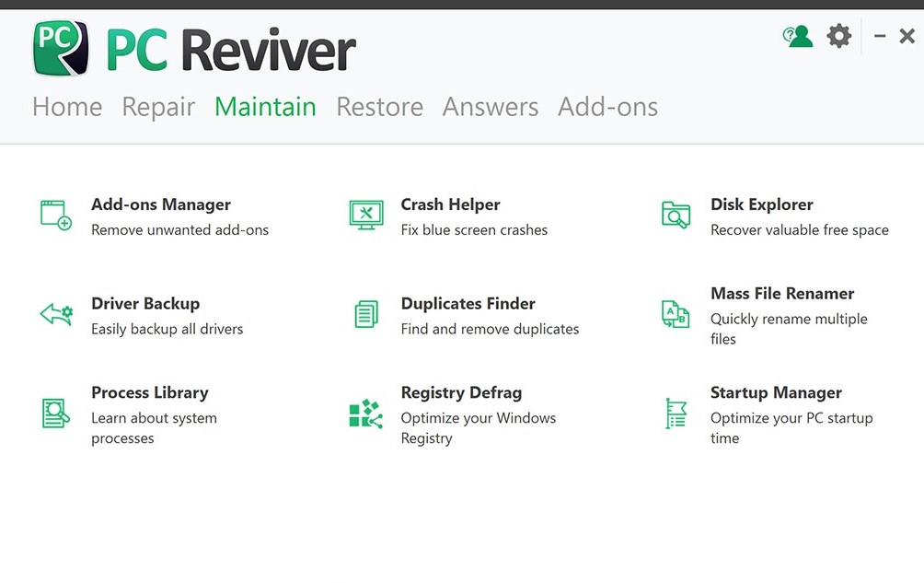Open the settings gear icon
Viewport: 924px width, 583px height.
click(x=839, y=36)
